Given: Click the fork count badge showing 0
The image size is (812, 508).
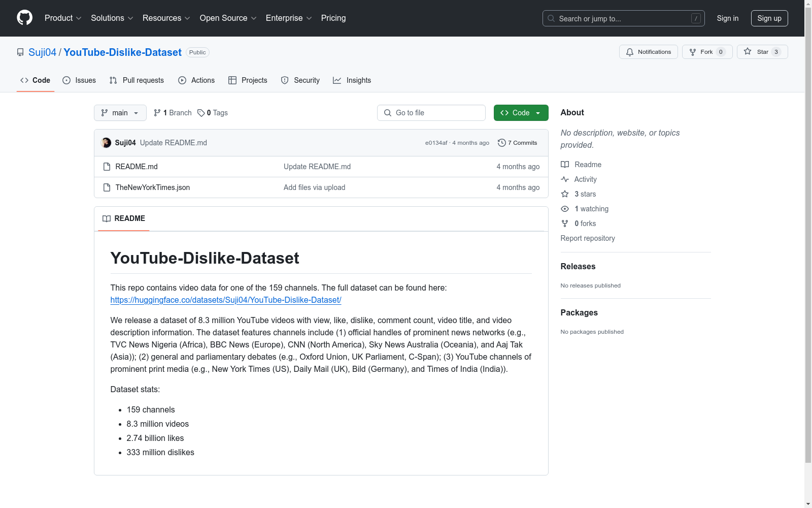Looking at the screenshot, I should click(x=721, y=52).
